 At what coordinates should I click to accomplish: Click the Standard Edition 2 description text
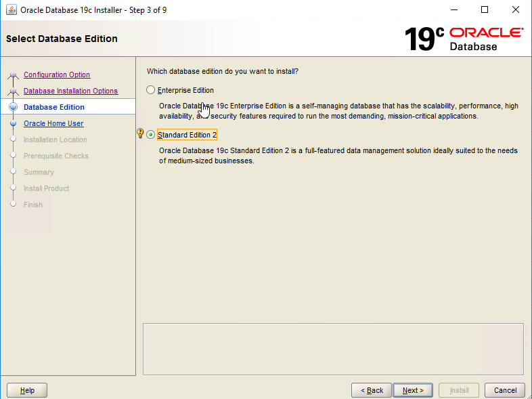(x=338, y=156)
